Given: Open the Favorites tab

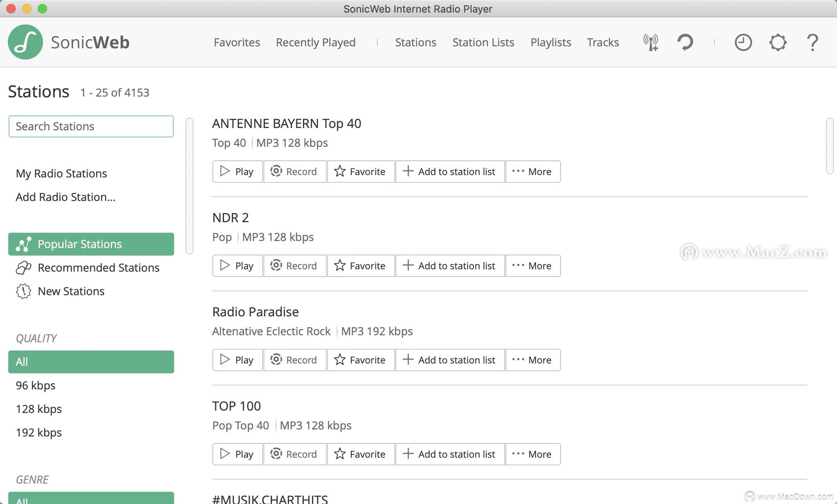Looking at the screenshot, I should [237, 42].
